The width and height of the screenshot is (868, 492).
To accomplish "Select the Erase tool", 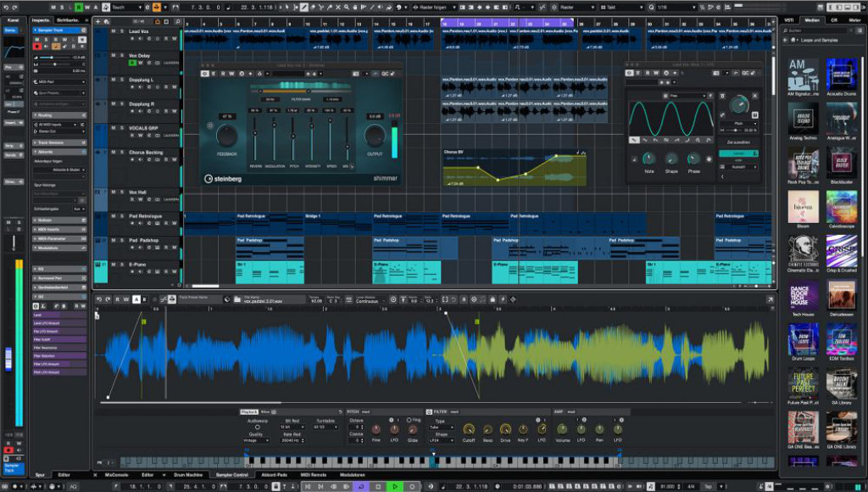I will point(313,7).
